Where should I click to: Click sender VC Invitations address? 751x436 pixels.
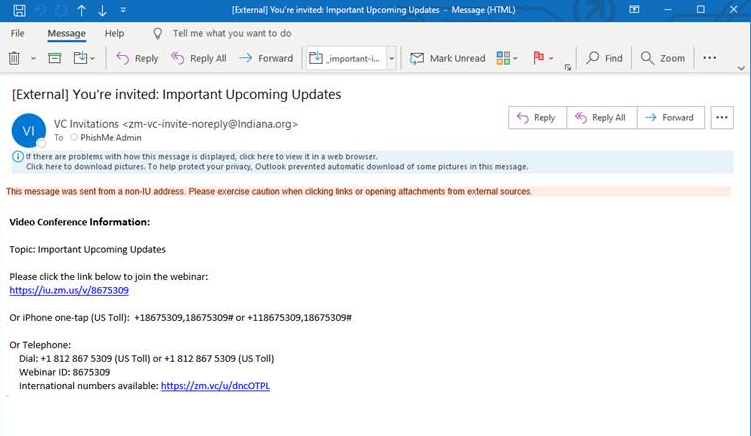tap(176, 124)
